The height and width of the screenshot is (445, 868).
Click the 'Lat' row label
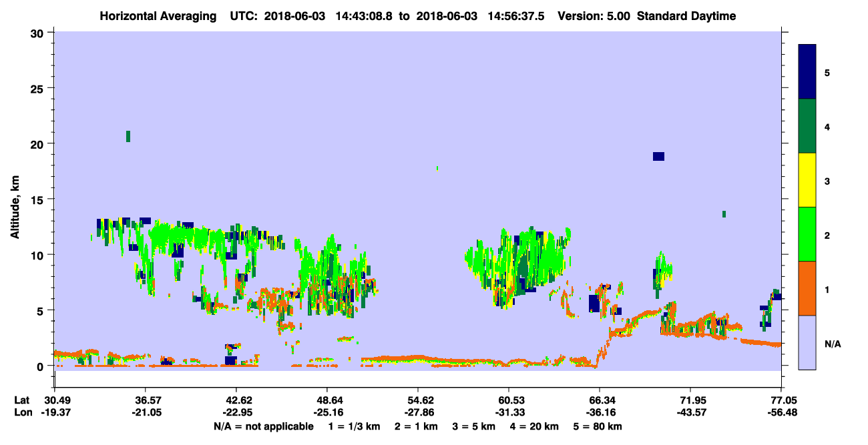(x=21, y=400)
